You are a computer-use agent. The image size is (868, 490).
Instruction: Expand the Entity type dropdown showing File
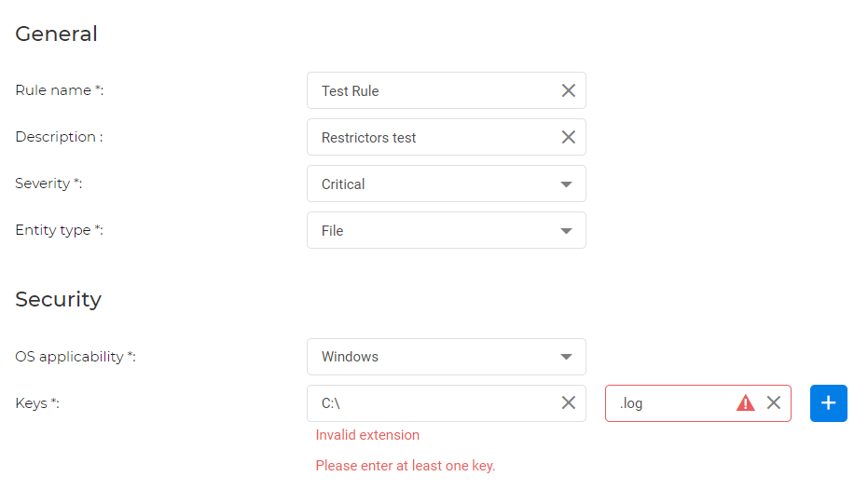[446, 230]
